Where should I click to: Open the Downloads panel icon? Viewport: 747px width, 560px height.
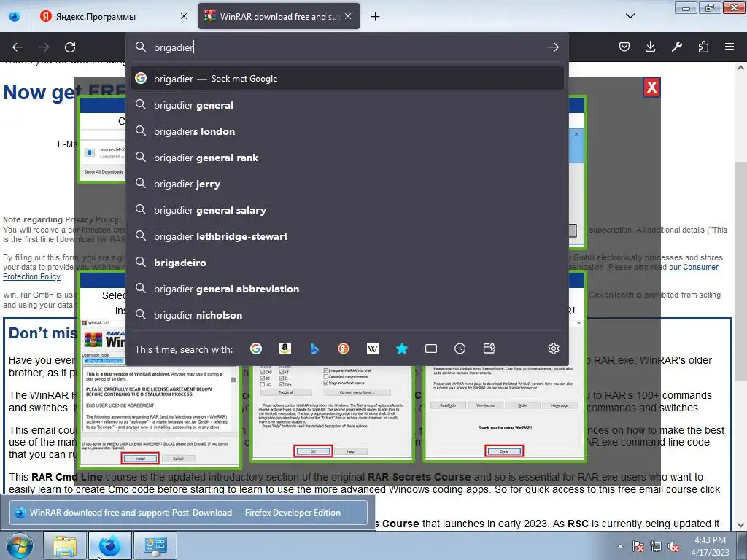click(x=650, y=47)
